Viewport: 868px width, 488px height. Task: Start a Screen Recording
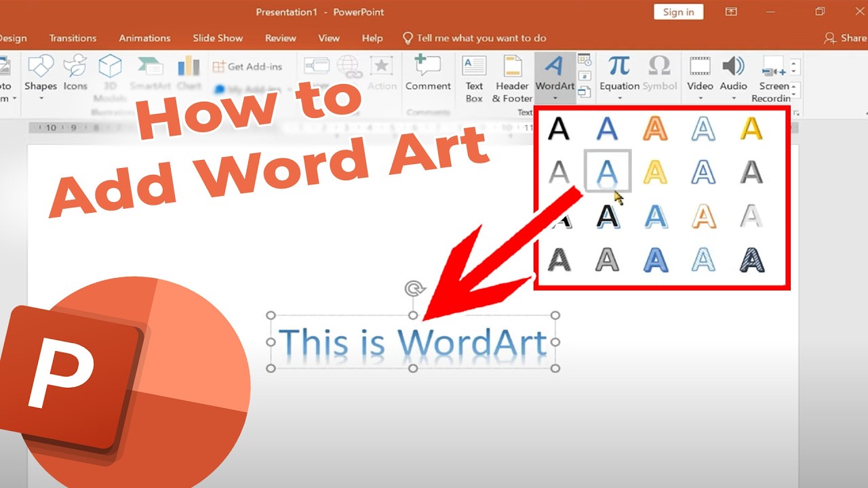[x=772, y=79]
